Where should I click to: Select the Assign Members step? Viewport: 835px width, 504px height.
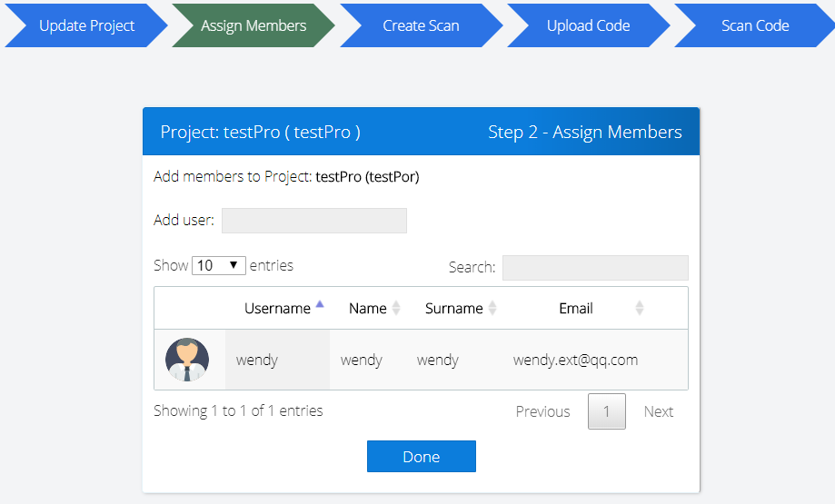click(253, 25)
